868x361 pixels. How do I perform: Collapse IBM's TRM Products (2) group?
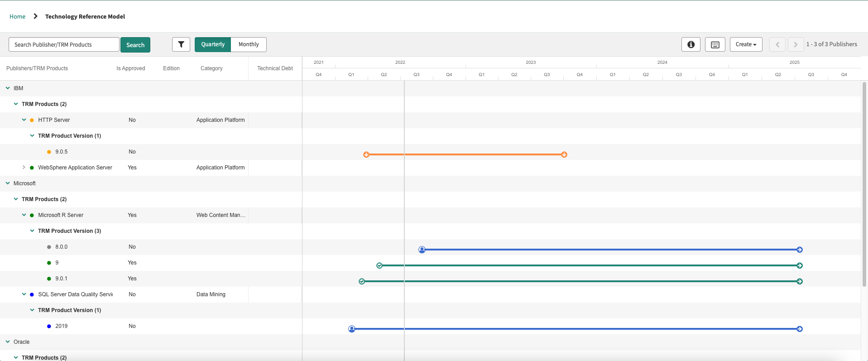pyautogui.click(x=16, y=104)
